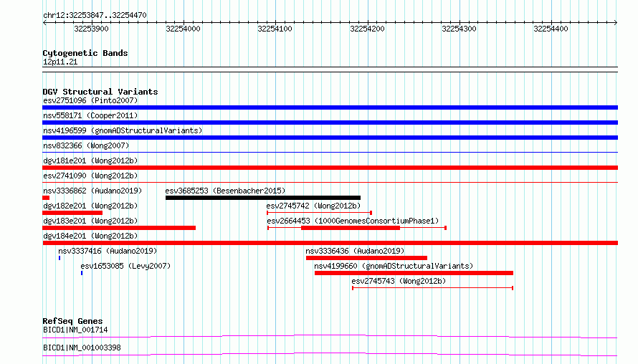Screen dimensions: 638x364
Task: Open the dgv184e201 (Wong2012b) label
Action: coord(90,236)
